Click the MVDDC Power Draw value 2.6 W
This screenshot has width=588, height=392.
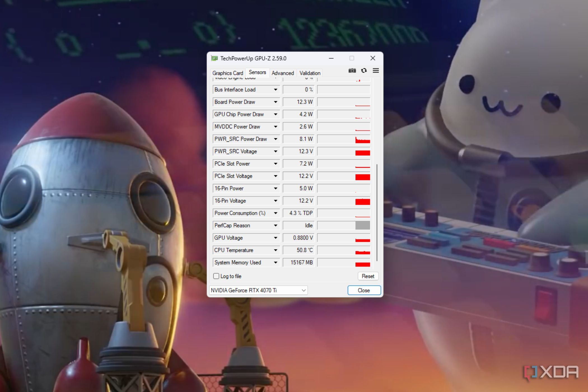298,127
